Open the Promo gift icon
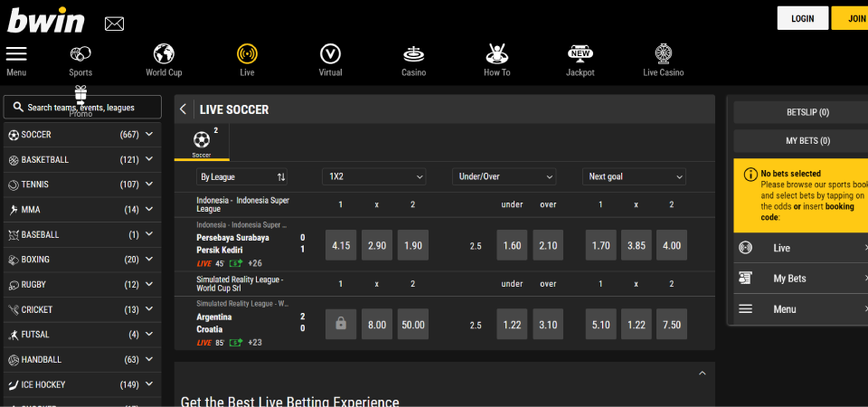 pyautogui.click(x=80, y=94)
